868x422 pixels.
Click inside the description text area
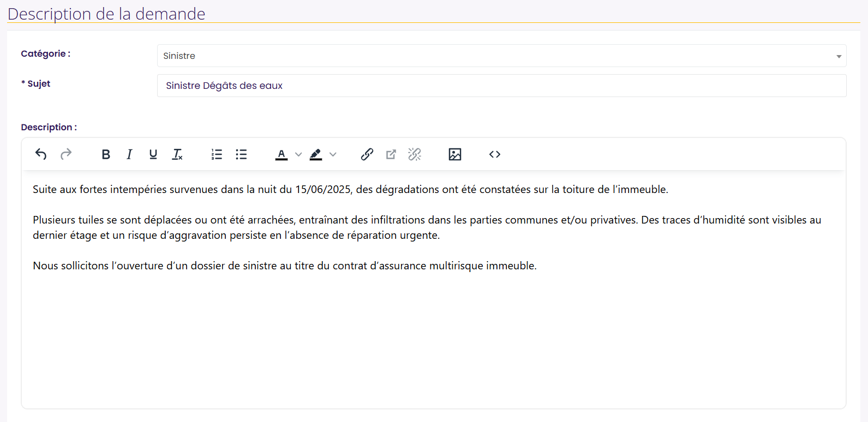[x=434, y=289]
